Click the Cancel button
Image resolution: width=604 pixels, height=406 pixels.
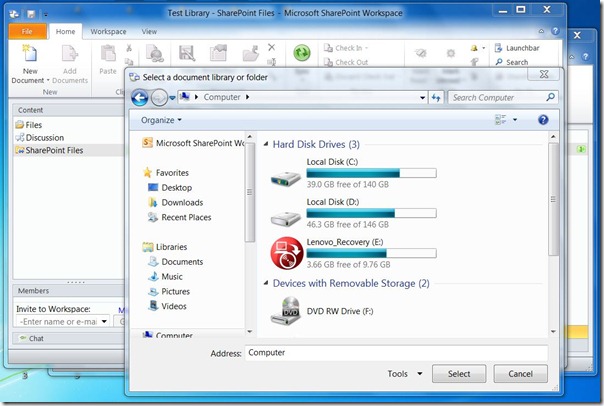point(520,374)
